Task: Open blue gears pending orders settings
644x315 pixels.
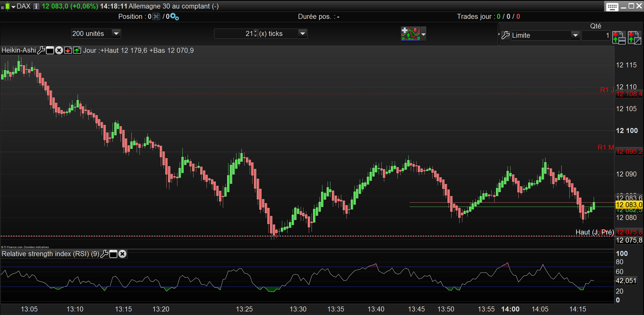Action: click(x=174, y=17)
